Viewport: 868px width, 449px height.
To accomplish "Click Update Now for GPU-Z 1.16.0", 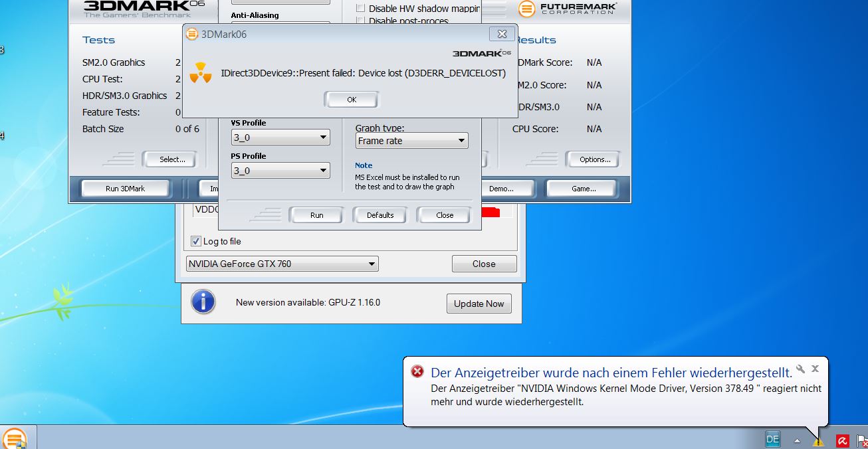I will click(479, 304).
